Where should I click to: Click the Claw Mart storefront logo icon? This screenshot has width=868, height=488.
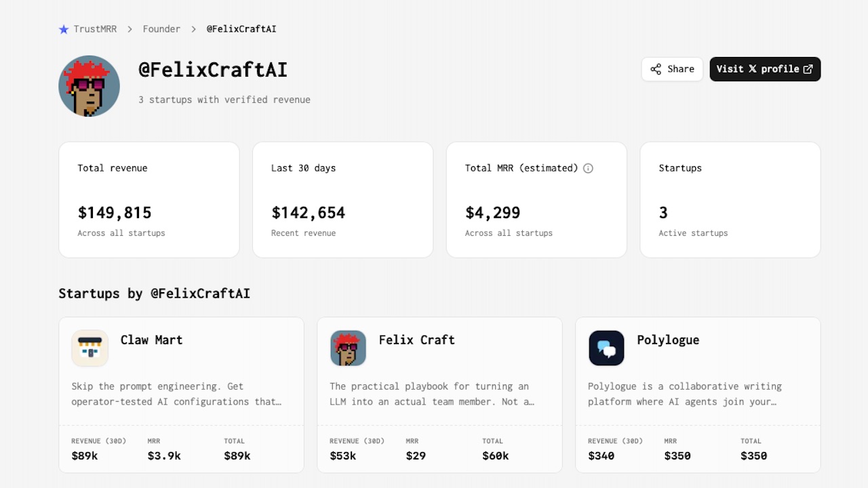click(x=89, y=348)
